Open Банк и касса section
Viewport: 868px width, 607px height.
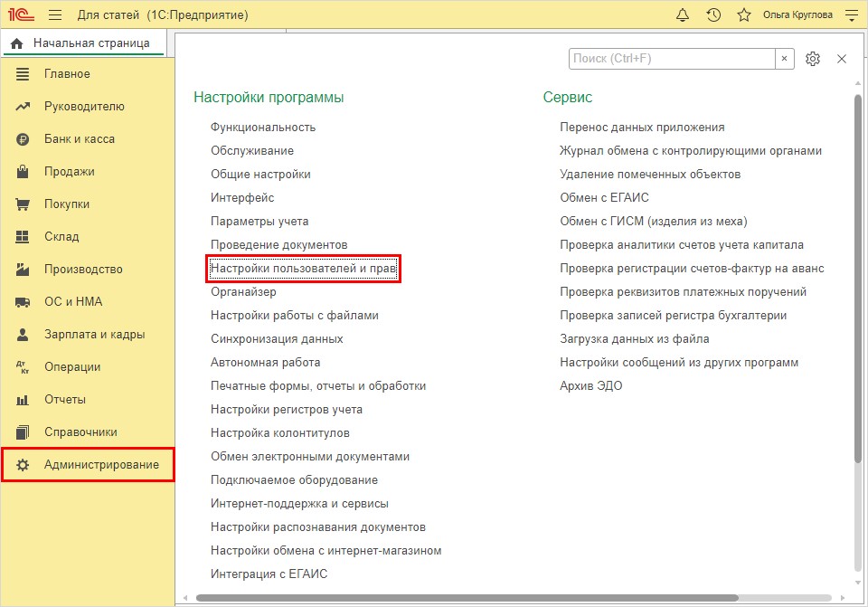80,139
